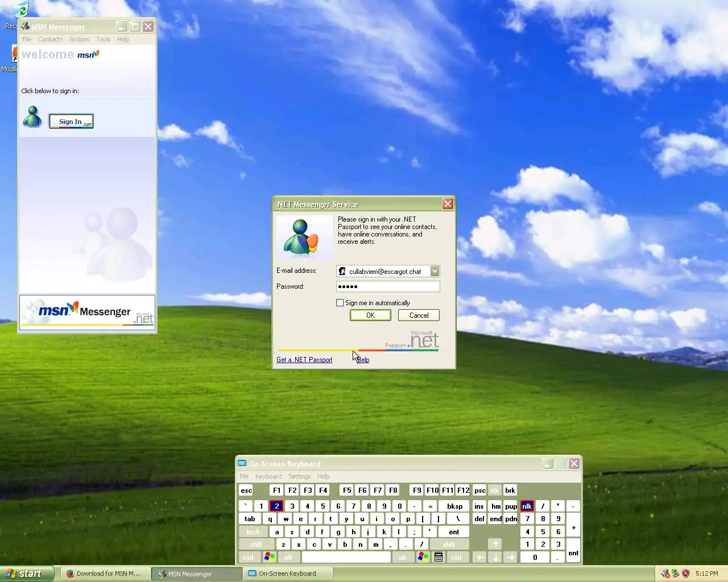Click Cancel in .NET Messenger Service dialog
The width and height of the screenshot is (728, 582).
pyautogui.click(x=419, y=315)
